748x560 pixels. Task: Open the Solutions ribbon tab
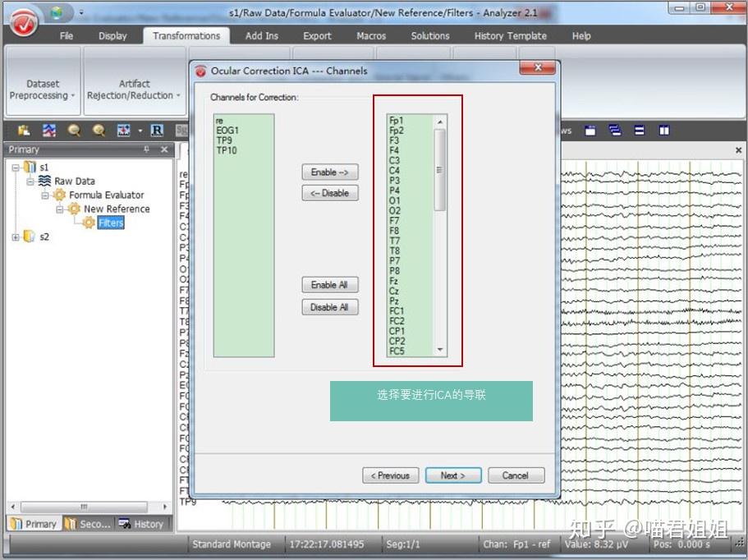click(x=430, y=36)
